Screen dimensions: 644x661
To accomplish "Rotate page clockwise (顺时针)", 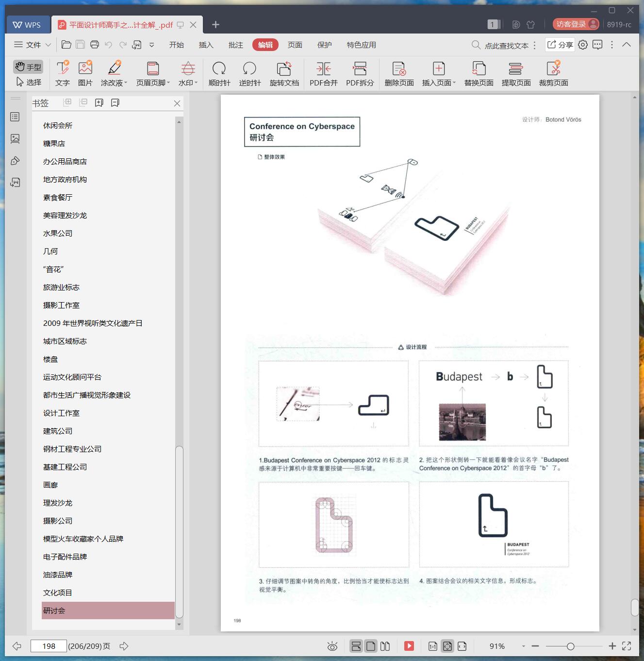I will click(x=219, y=74).
